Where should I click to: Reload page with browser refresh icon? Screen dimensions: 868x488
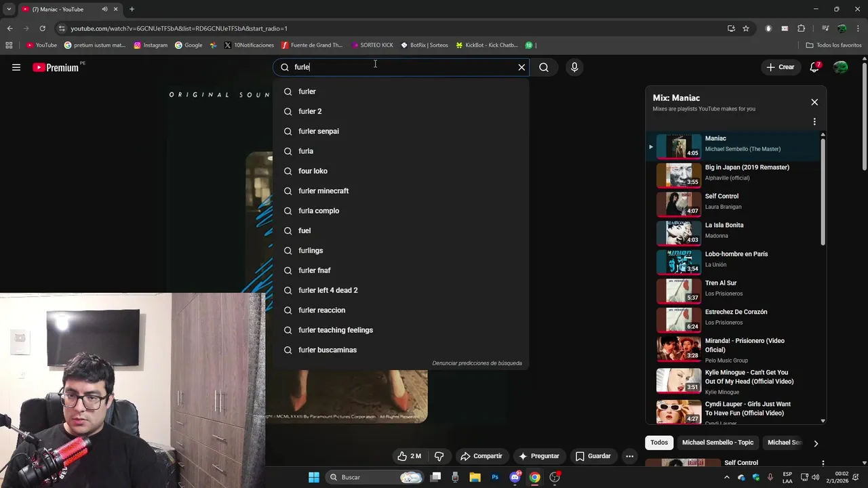42,28
